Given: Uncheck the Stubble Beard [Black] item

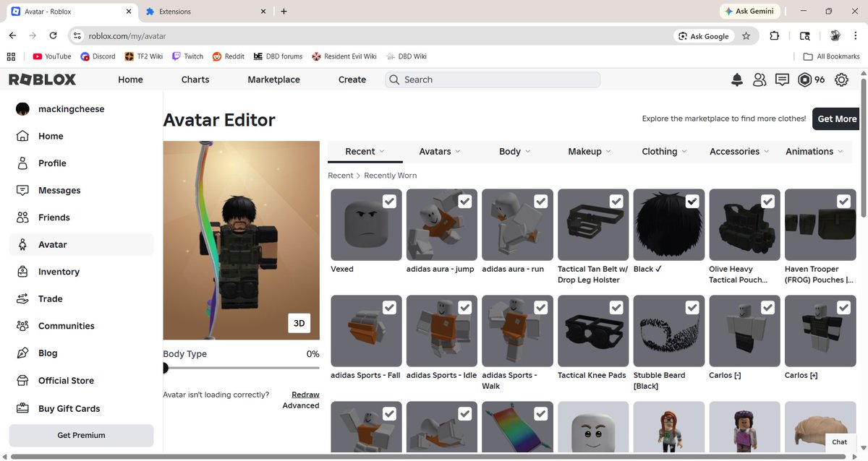Looking at the screenshot, I should point(692,307).
